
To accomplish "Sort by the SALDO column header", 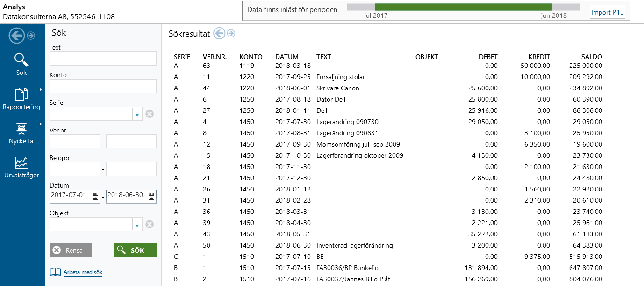I will (591, 57).
